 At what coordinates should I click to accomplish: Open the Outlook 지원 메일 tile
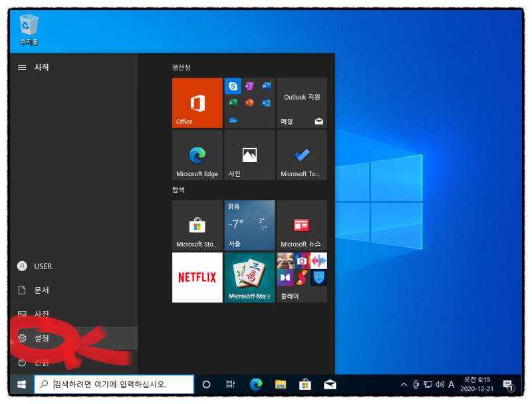[302, 103]
